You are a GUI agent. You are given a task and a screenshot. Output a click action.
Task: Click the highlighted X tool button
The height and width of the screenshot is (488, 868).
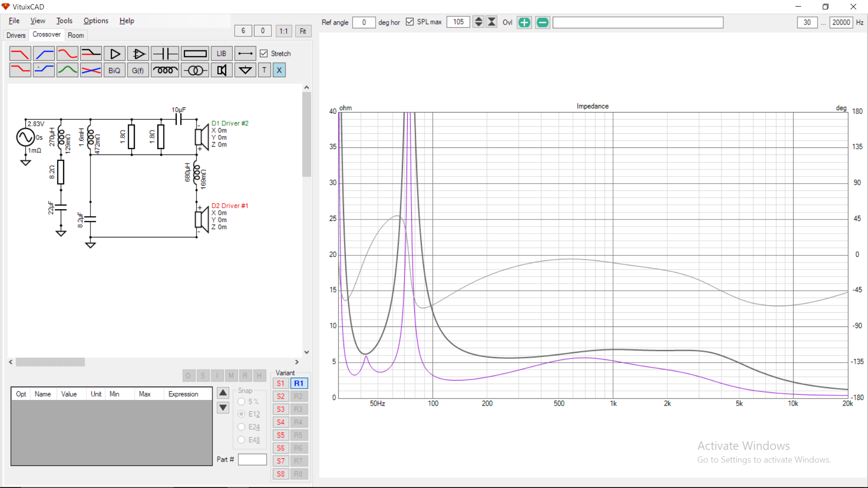pos(279,70)
